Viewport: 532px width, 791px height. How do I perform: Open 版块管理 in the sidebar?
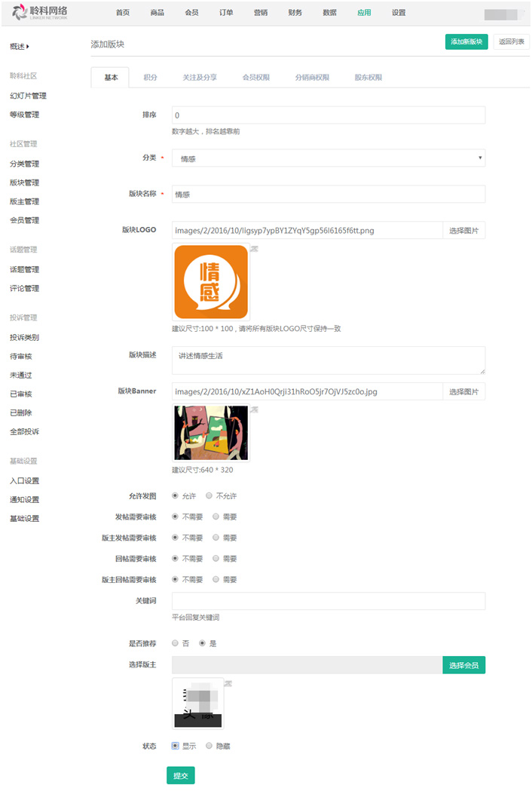(25, 182)
